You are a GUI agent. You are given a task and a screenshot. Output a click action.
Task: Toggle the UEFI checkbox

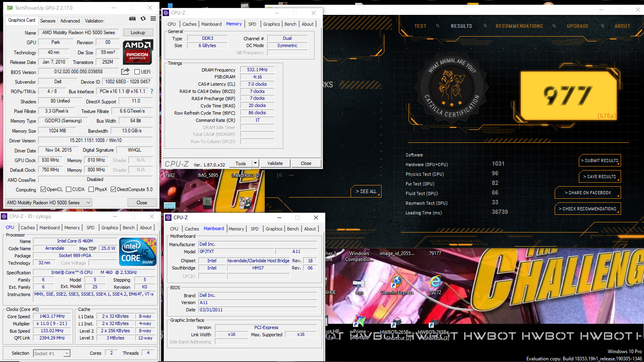point(137,72)
